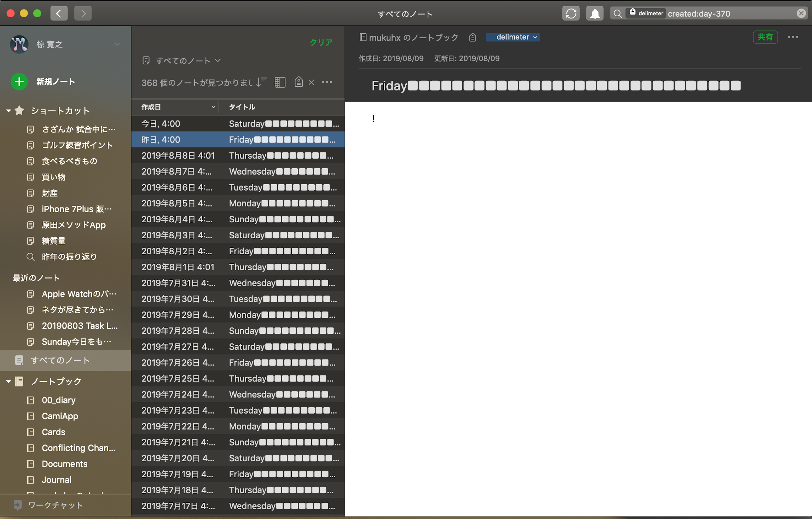812x519 pixels.
Task: Open the Journal notebook
Action: [x=57, y=479]
